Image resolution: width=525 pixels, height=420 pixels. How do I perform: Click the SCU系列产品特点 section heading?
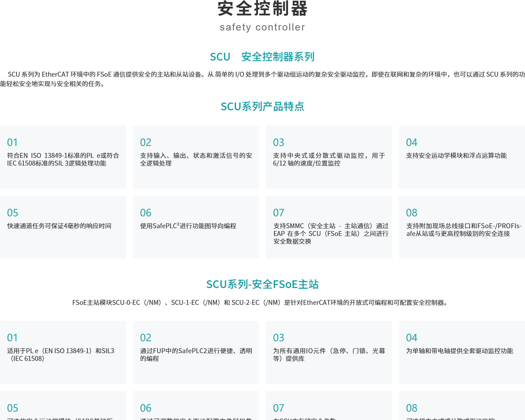coord(262,106)
